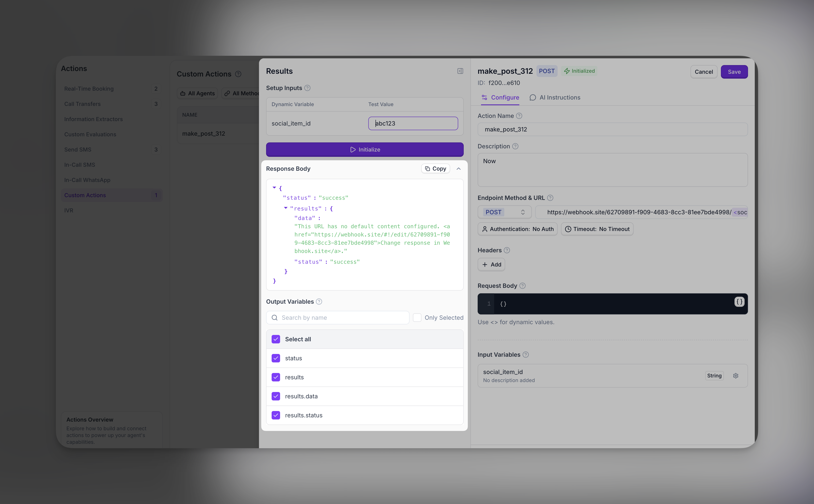The image size is (814, 504).
Task: Click the help icon beside Setup Inputs
Action: point(308,88)
